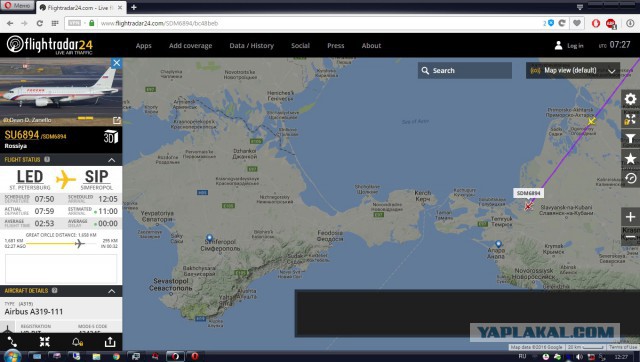Click the RU language indicator
The image size is (640, 362).
(x=522, y=356)
